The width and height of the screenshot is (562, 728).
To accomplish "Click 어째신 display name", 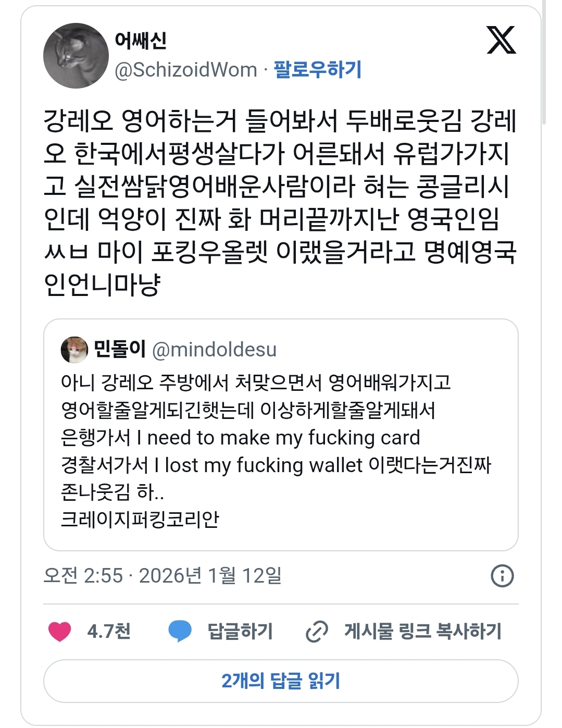I will point(141,40).
